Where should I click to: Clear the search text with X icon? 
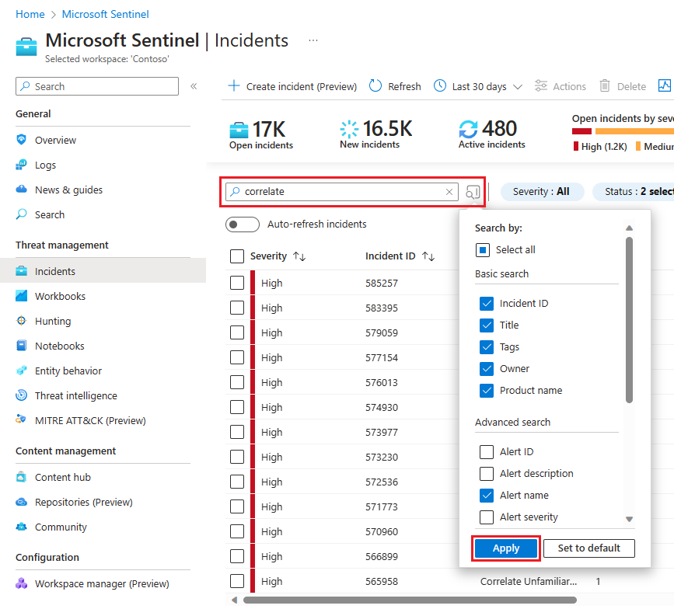[x=449, y=192]
